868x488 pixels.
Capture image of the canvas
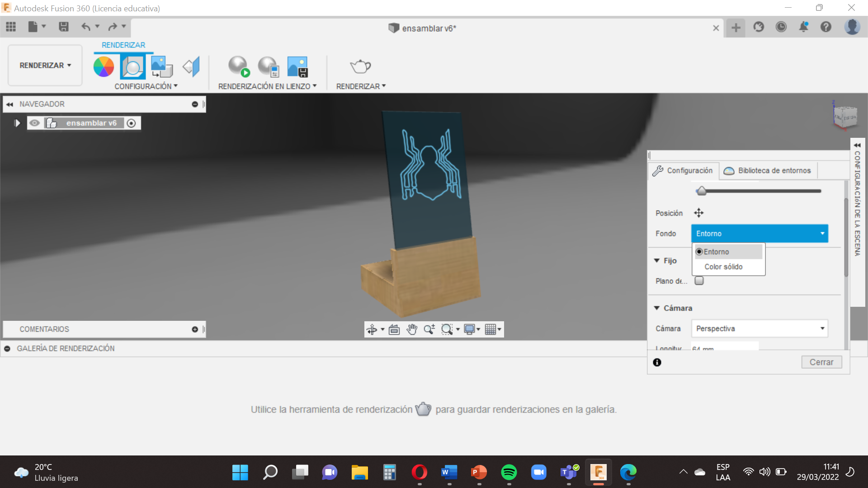point(297,66)
